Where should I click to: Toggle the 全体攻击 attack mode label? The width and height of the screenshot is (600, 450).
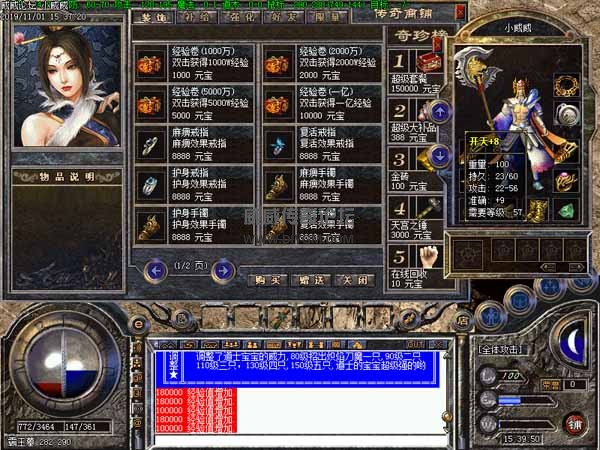click(502, 350)
